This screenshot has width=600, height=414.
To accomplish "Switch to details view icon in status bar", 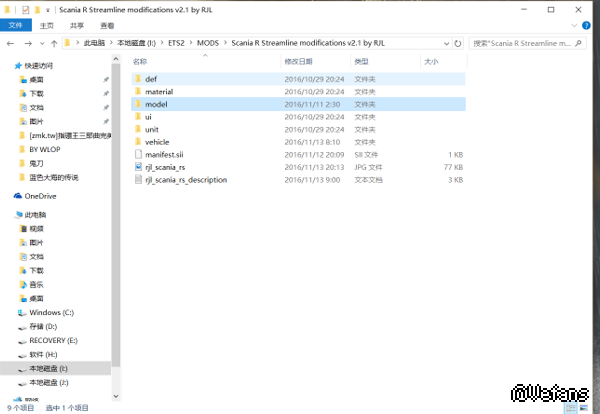I will [571, 408].
